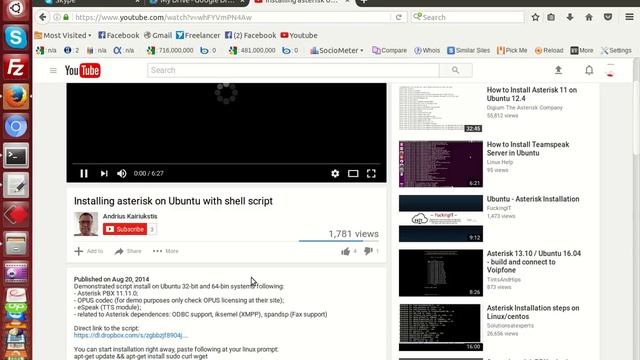Expand Most Visited bookmarks dropdown
Screen dimensions: 640x360
tap(63, 36)
